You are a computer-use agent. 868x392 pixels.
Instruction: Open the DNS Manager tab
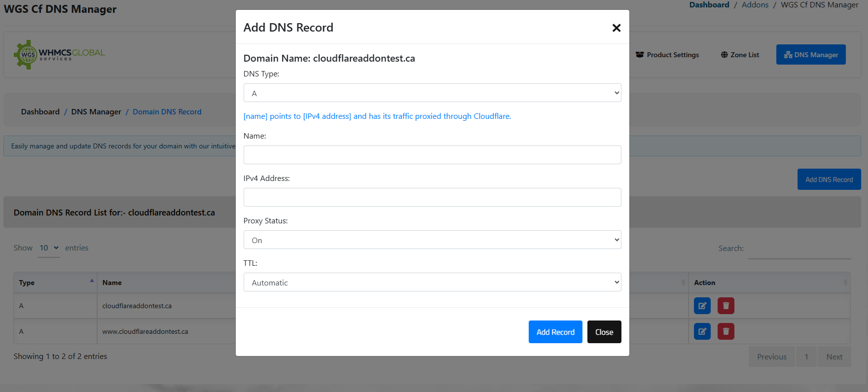coord(810,55)
